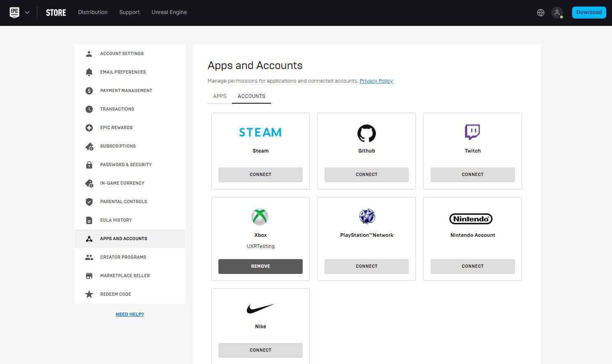Click the Nintendo Account card label
The height and width of the screenshot is (364, 612).
coord(473,235)
